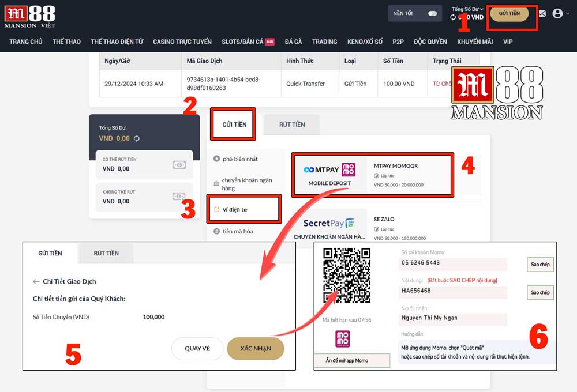Expand the chevron next to account avatar
Screen dimensions: 577x392
tap(568, 14)
